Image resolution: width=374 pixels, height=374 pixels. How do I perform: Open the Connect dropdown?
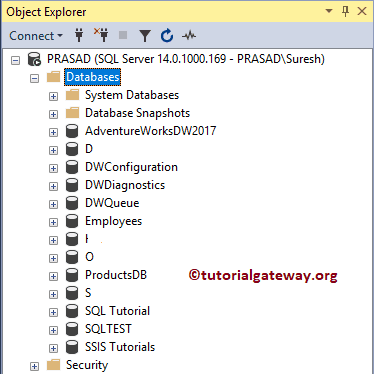[36, 36]
